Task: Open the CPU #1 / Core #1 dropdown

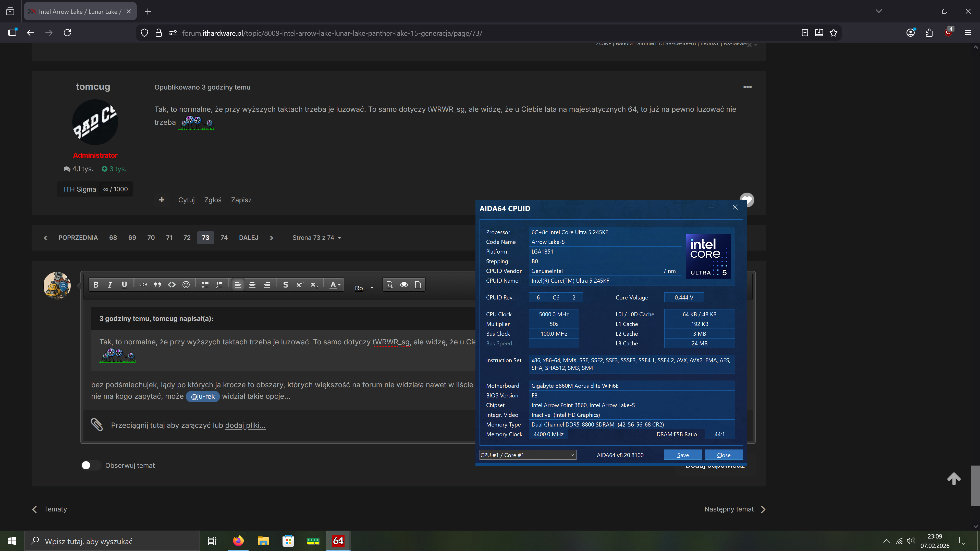Action: point(528,455)
